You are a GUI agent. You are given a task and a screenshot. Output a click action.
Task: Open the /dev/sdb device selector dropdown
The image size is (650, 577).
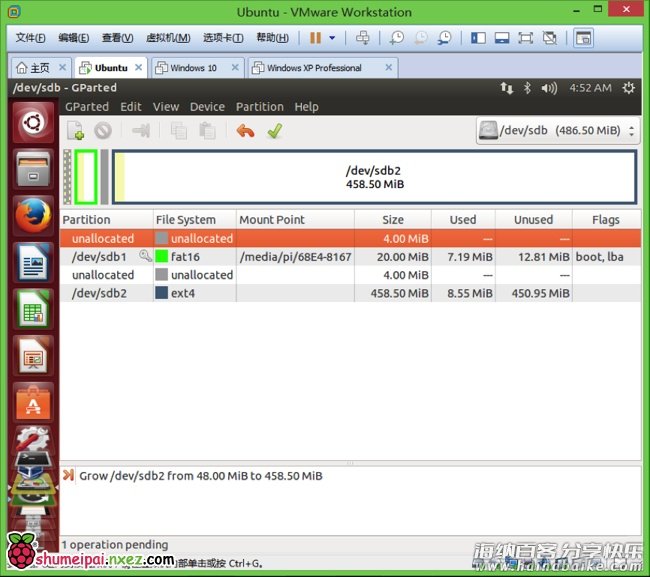558,131
